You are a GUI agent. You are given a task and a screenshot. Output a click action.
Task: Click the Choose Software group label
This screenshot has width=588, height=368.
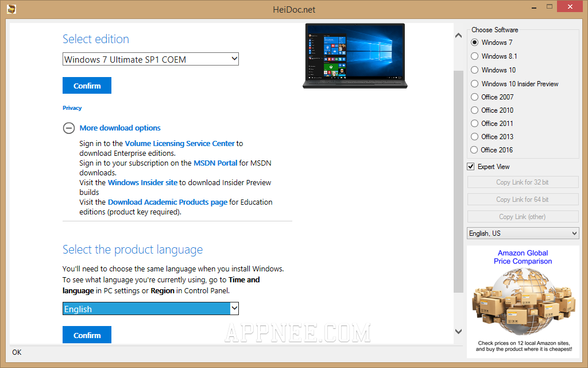(494, 30)
